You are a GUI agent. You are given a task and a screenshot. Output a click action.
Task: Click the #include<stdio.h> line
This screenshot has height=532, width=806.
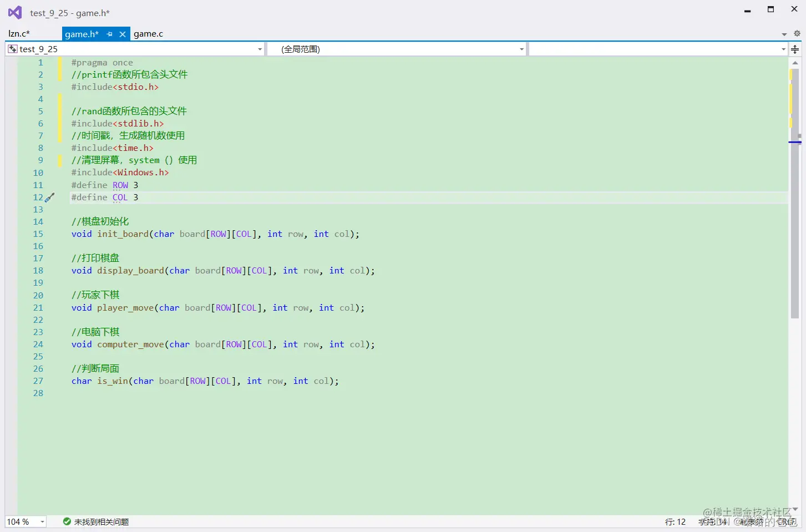tap(115, 87)
